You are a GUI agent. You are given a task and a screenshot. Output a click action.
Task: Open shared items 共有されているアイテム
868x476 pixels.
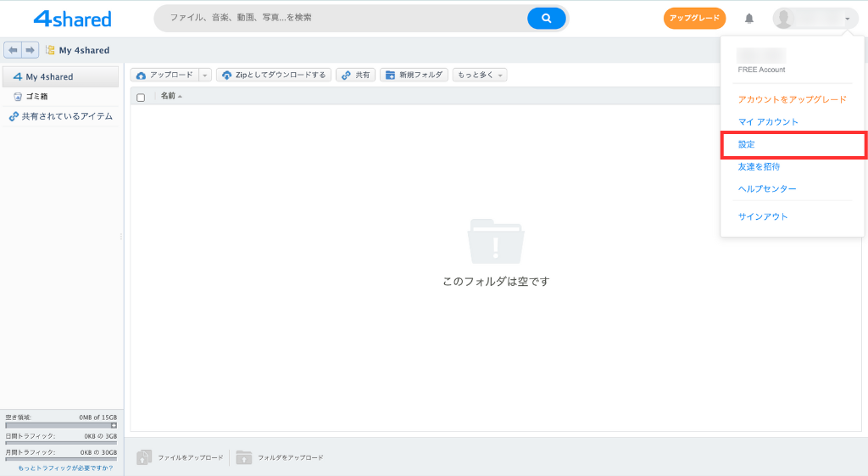pos(66,116)
